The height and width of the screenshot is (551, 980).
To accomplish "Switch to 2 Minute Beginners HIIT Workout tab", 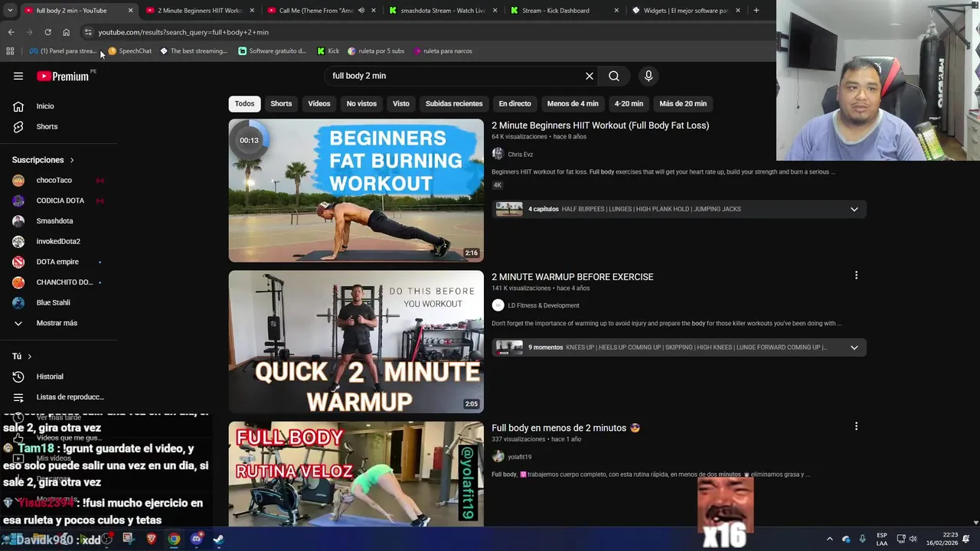I will 199,11.
